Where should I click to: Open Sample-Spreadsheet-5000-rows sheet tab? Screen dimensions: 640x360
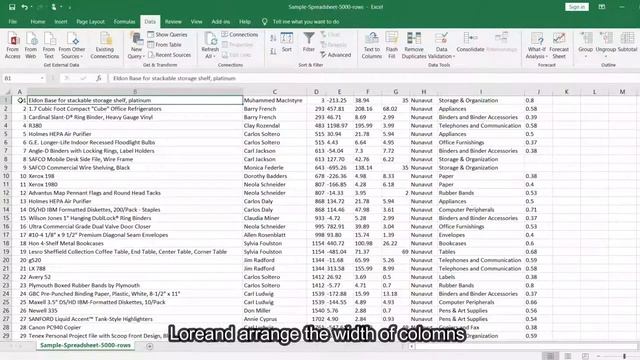[x=85, y=345]
